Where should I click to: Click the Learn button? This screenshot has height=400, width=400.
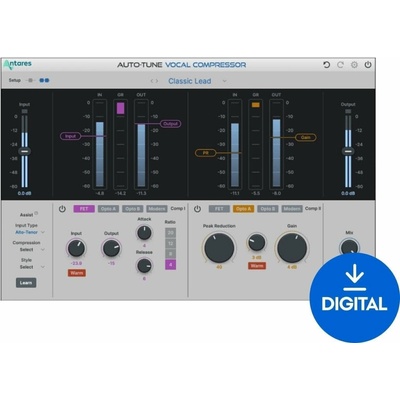26,283
